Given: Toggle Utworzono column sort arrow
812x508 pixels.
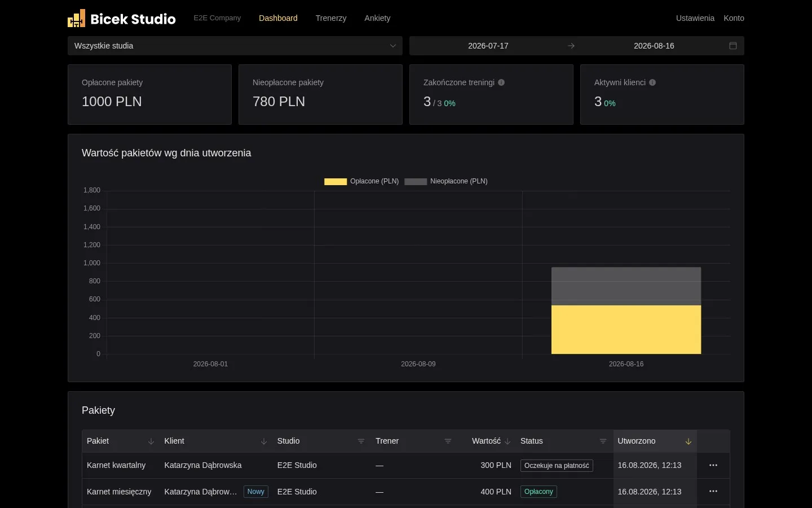Looking at the screenshot, I should point(689,441).
